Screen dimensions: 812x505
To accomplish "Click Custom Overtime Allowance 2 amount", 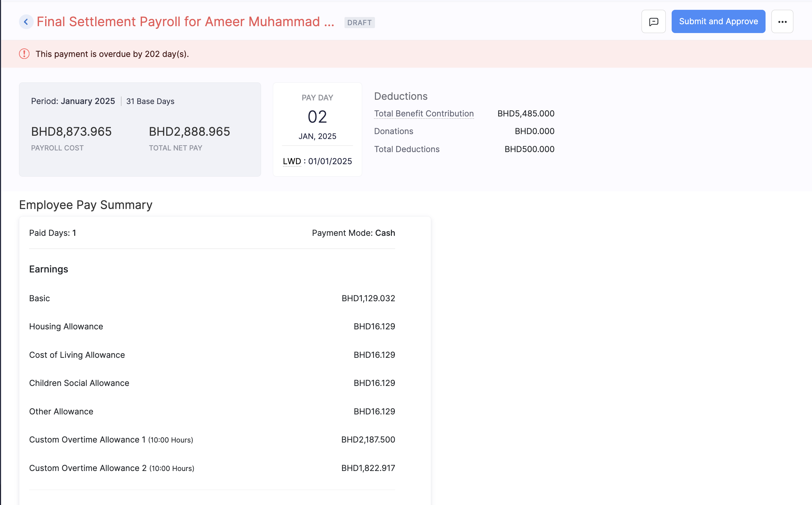I will [368, 468].
